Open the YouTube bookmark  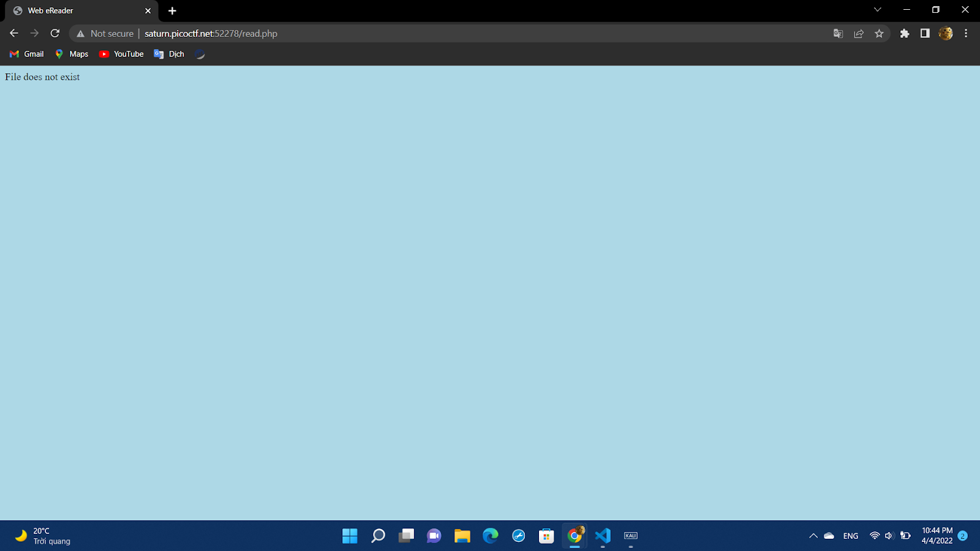[x=121, y=54]
